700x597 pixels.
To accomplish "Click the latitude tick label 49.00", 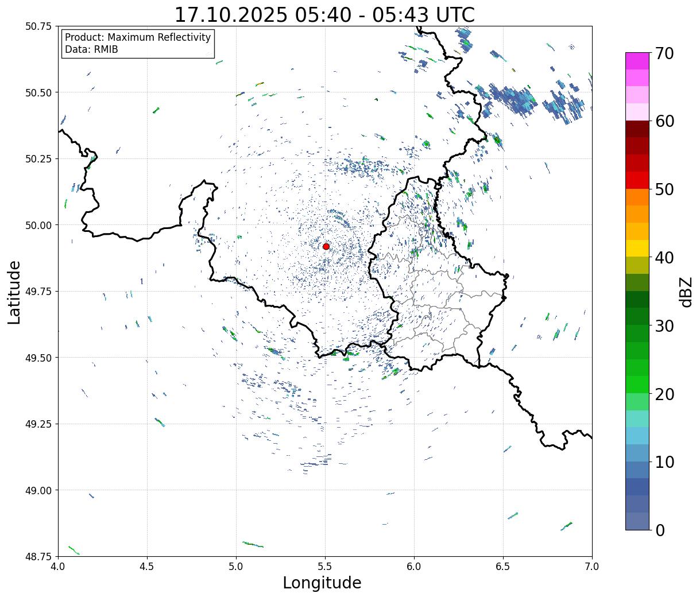I will (38, 490).
